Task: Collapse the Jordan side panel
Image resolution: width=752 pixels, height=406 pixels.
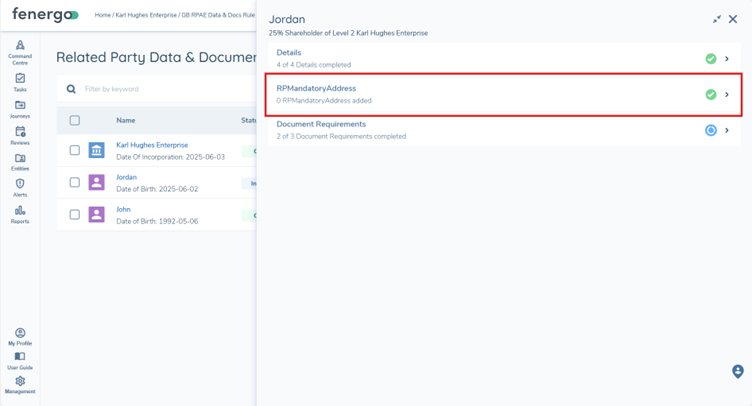Action: coord(717,19)
